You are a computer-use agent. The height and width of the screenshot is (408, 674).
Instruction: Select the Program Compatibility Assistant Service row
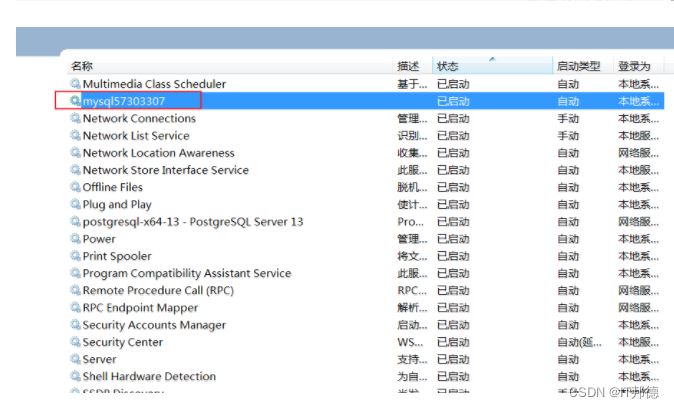click(186, 273)
